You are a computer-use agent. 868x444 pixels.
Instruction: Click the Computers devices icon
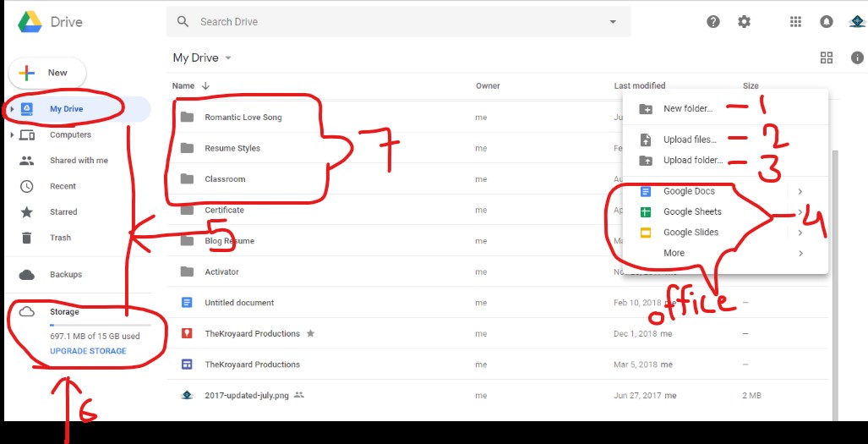pos(27,135)
